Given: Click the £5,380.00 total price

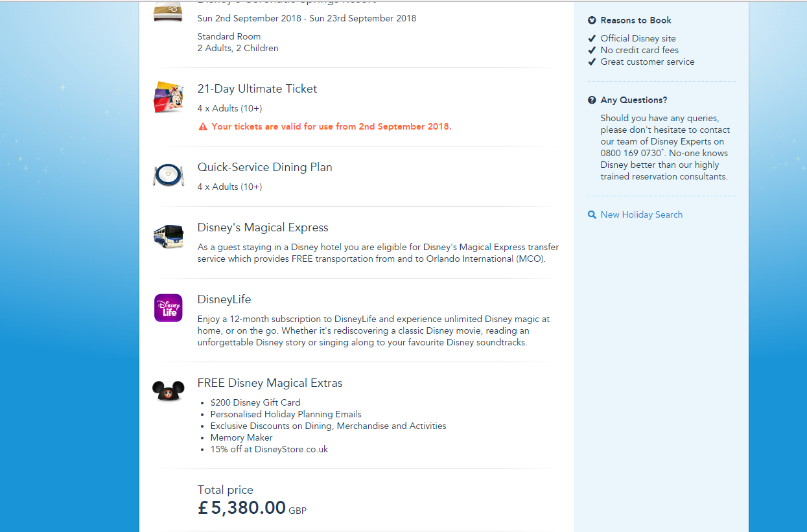Looking at the screenshot, I should 242,507.
